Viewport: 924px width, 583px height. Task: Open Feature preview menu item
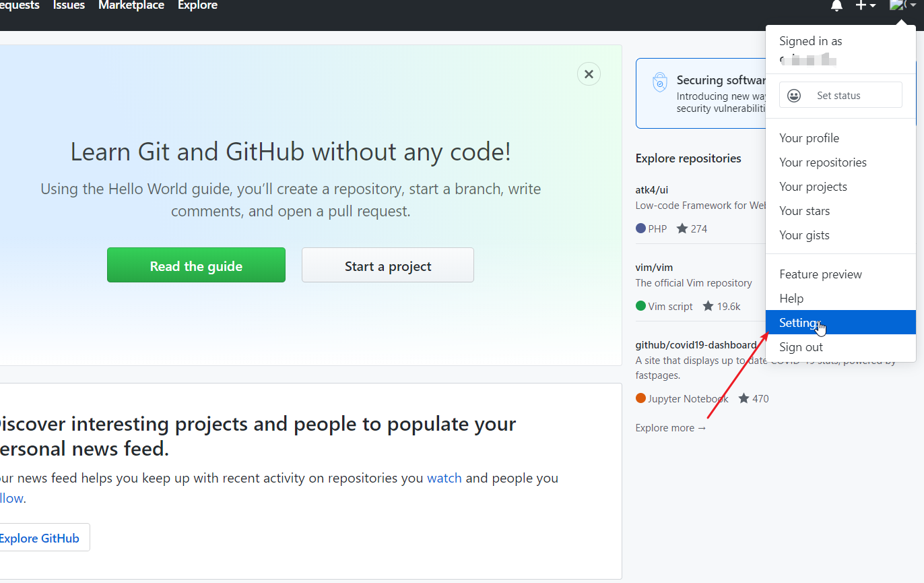click(840, 274)
